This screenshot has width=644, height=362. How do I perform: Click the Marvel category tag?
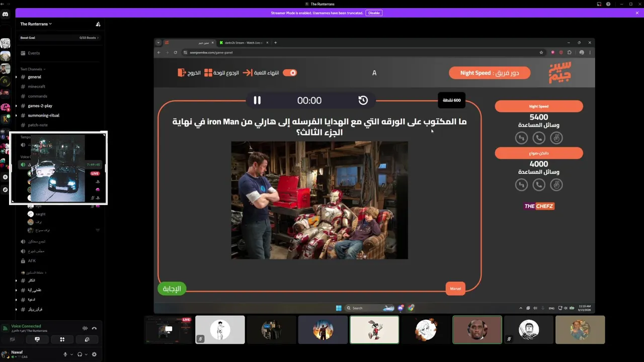pos(455,289)
